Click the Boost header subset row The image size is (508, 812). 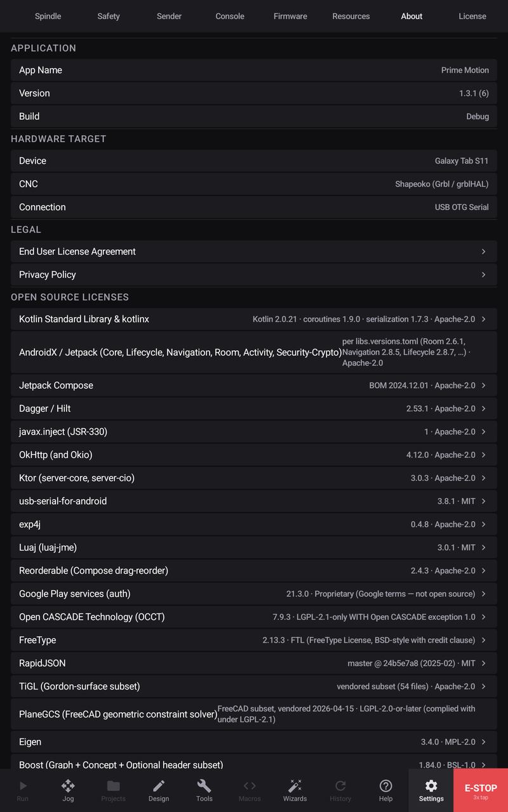[x=254, y=761]
